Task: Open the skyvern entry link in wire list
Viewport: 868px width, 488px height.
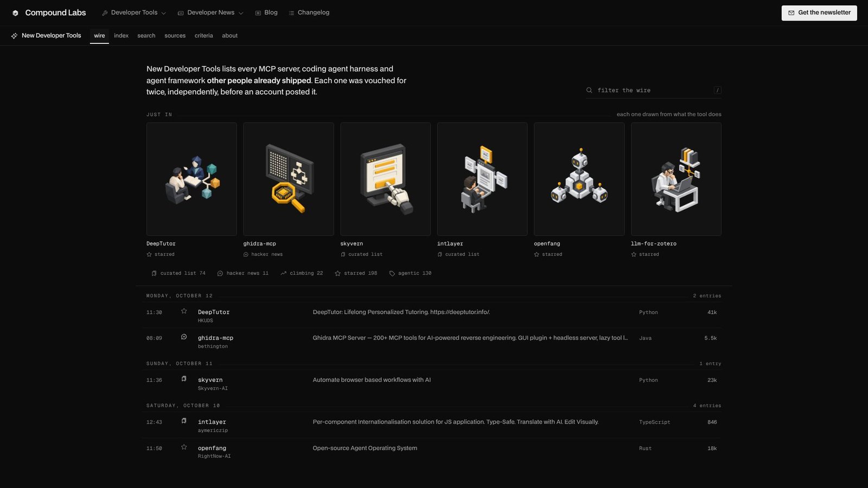Action: tap(210, 380)
